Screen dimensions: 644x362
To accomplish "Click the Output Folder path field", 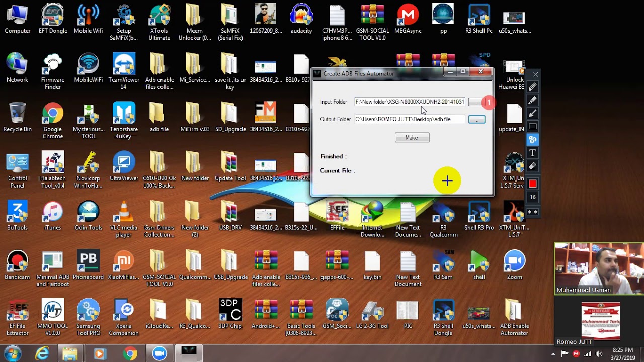I will 410,119.
